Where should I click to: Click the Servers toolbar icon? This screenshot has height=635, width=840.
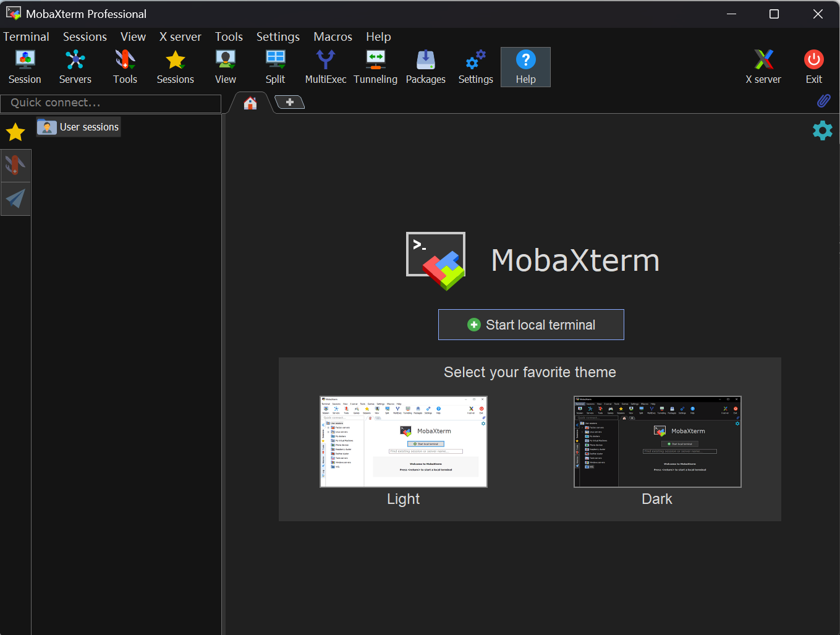tap(75, 67)
